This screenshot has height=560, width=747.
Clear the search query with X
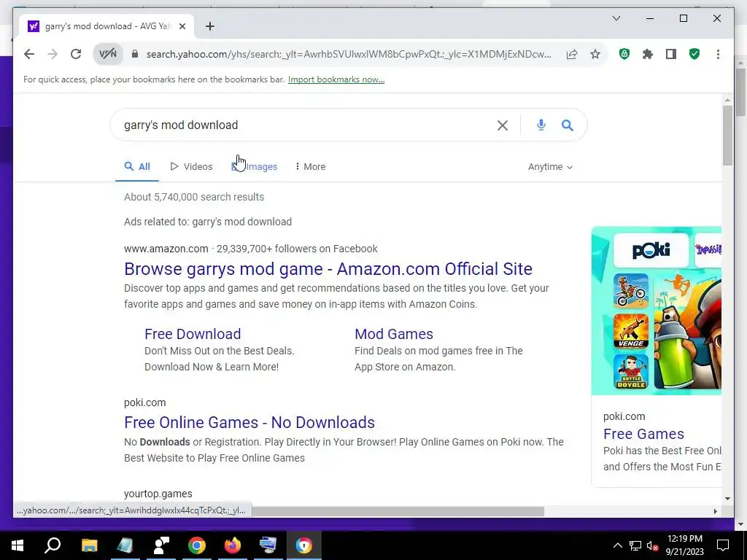click(502, 125)
